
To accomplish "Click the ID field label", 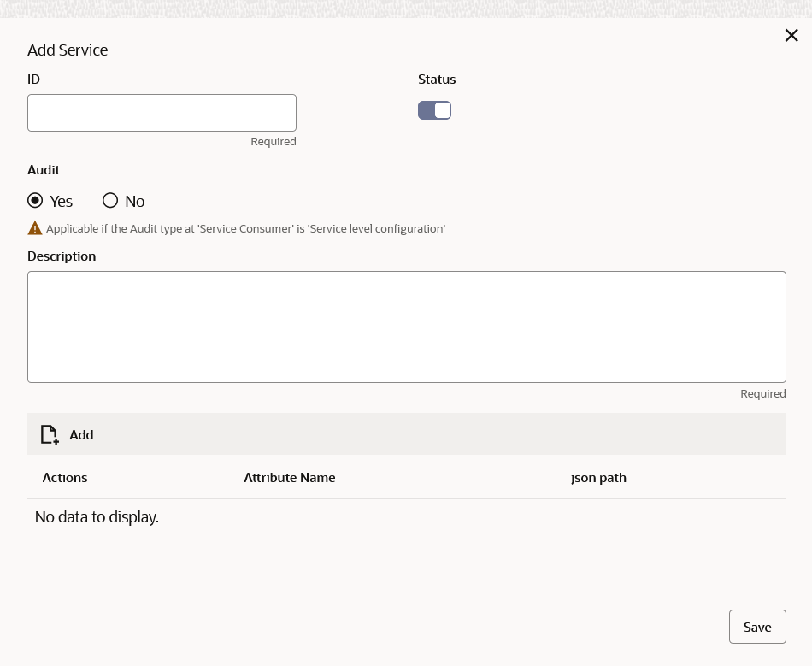I will click(x=34, y=80).
